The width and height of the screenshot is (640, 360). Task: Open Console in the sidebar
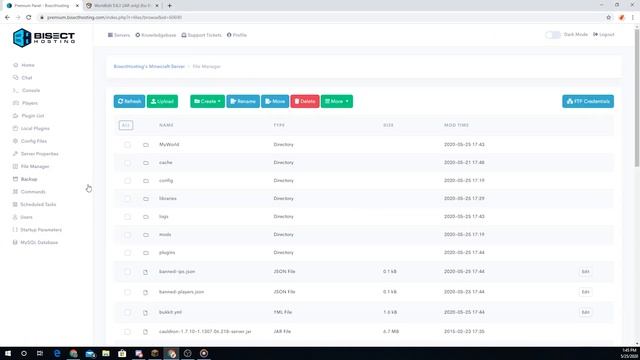(x=27, y=91)
